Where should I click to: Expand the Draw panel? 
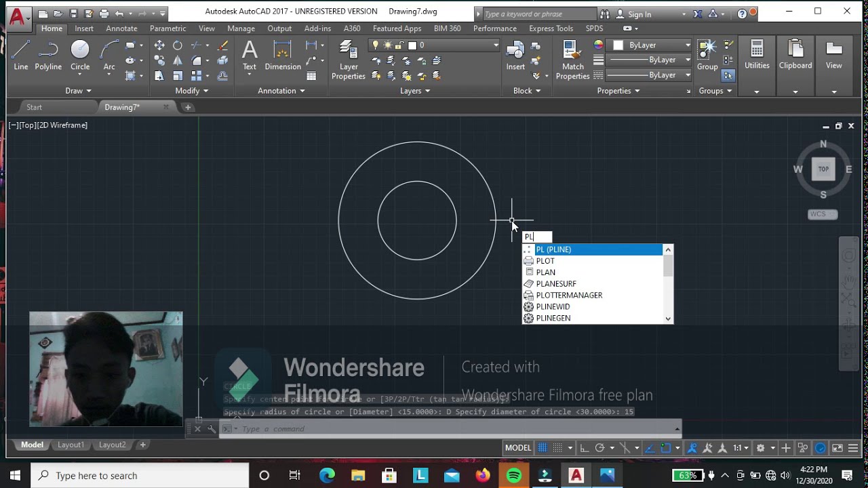(79, 91)
